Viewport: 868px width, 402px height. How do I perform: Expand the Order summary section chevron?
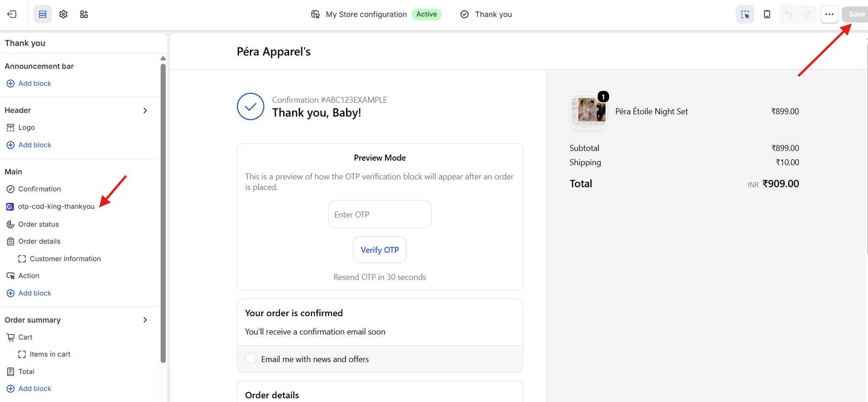[145, 320]
